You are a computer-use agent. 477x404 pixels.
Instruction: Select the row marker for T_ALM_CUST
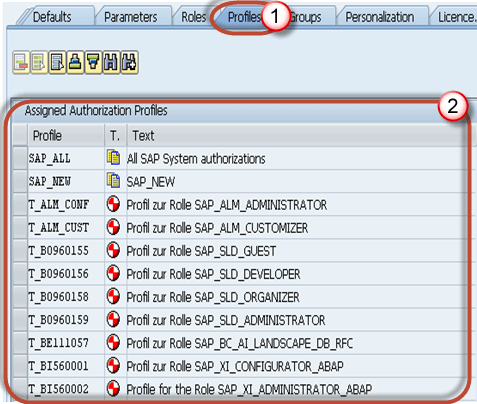pos(20,227)
